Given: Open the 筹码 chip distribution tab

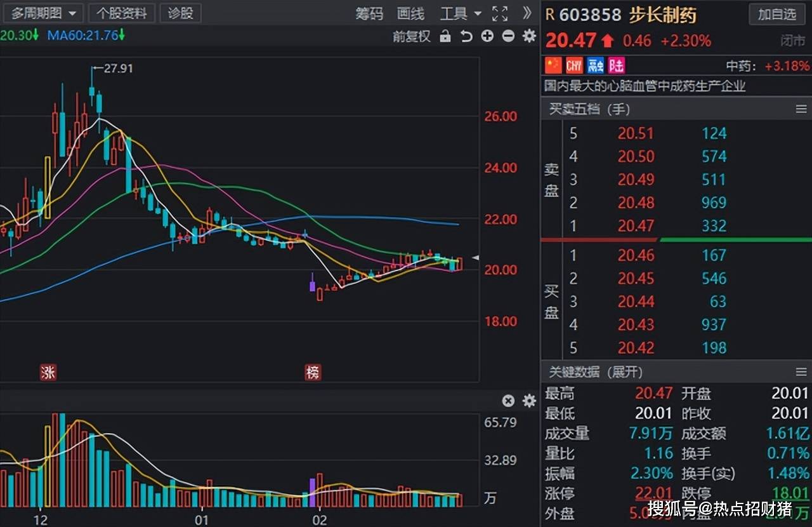Looking at the screenshot, I should tap(369, 13).
